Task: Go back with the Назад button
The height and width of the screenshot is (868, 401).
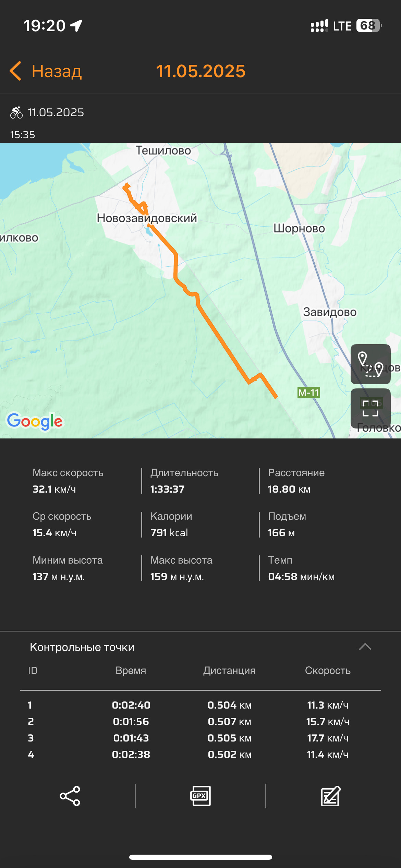Action: (x=57, y=71)
